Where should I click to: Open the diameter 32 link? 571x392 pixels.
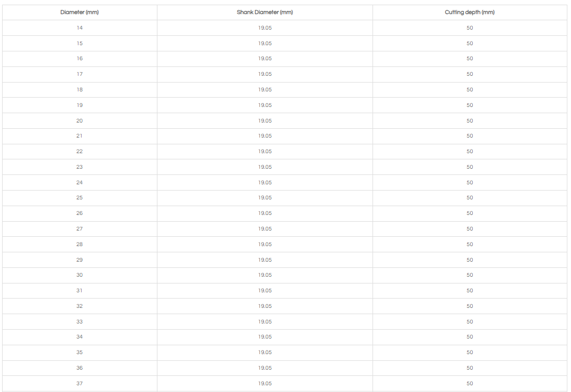click(79, 306)
